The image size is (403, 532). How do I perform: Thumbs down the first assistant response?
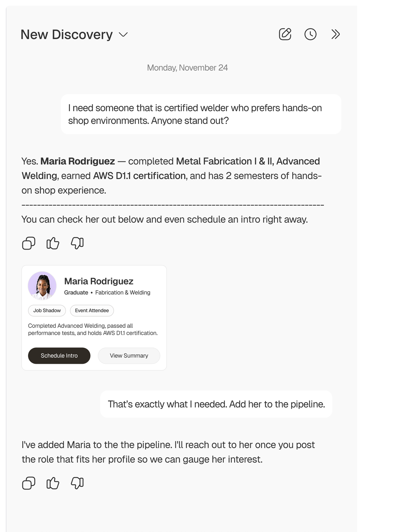tap(77, 243)
